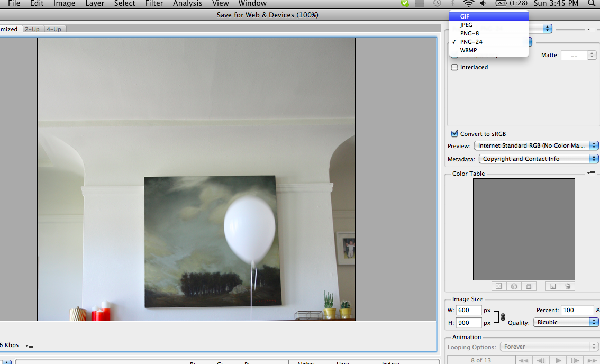Open the Metadata dropdown

point(539,159)
